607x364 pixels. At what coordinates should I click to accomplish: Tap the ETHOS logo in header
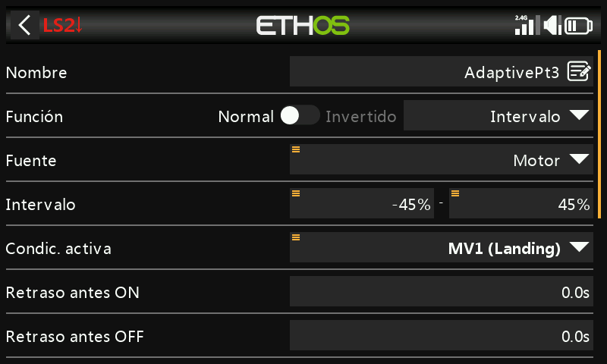point(303,26)
